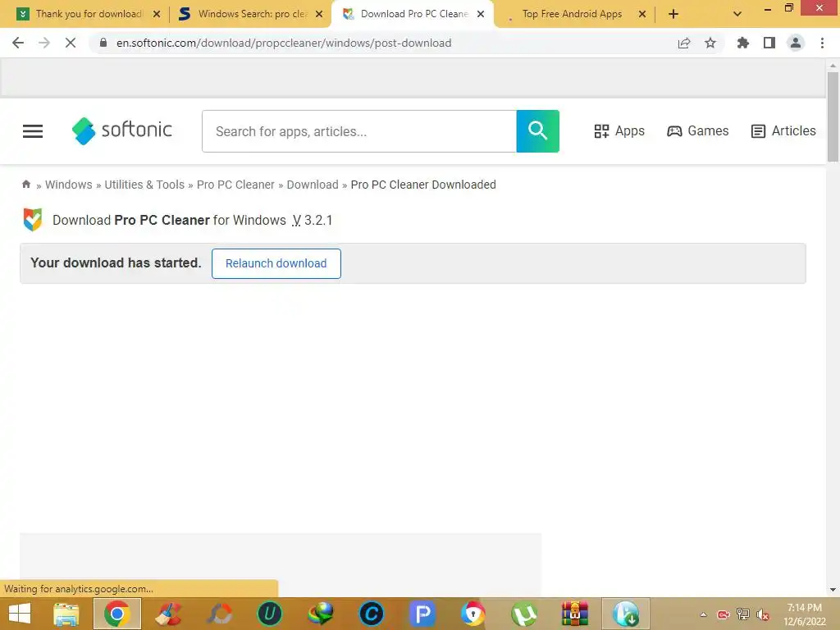Toggle the Chrome side panel
This screenshot has height=630, width=840.
click(769, 43)
